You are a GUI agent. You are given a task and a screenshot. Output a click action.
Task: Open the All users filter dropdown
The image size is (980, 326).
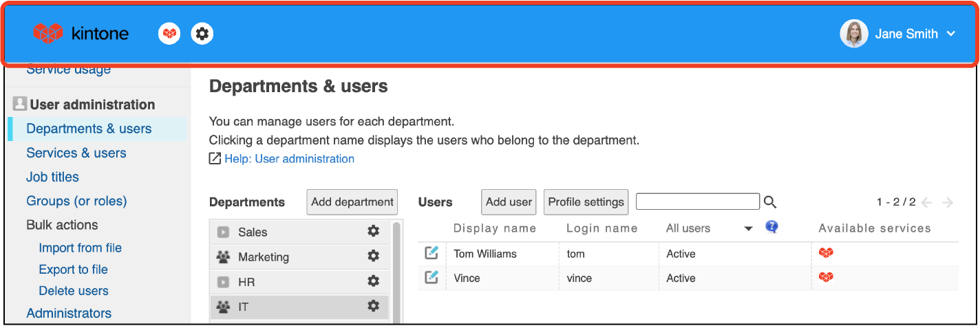(x=748, y=229)
